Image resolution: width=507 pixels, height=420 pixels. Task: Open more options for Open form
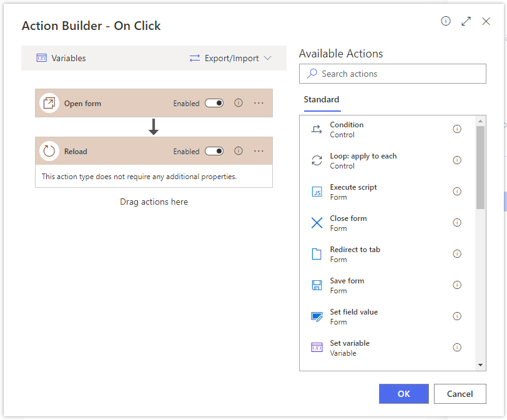[258, 103]
